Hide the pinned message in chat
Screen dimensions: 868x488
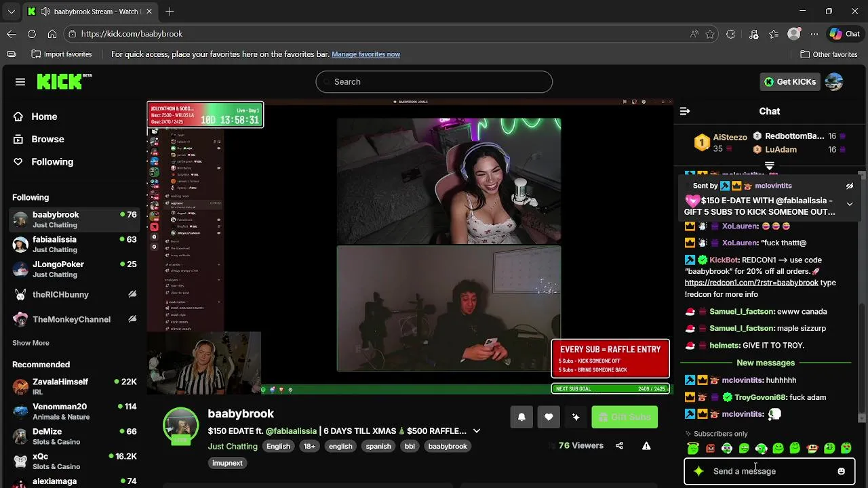pos(849,186)
